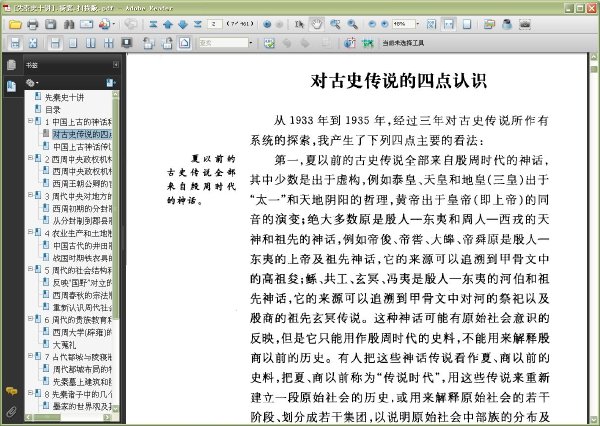Image resolution: width=600 pixels, height=426 pixels.
Task: Take a snapshot with the camera icon
Action: (x=525, y=24)
